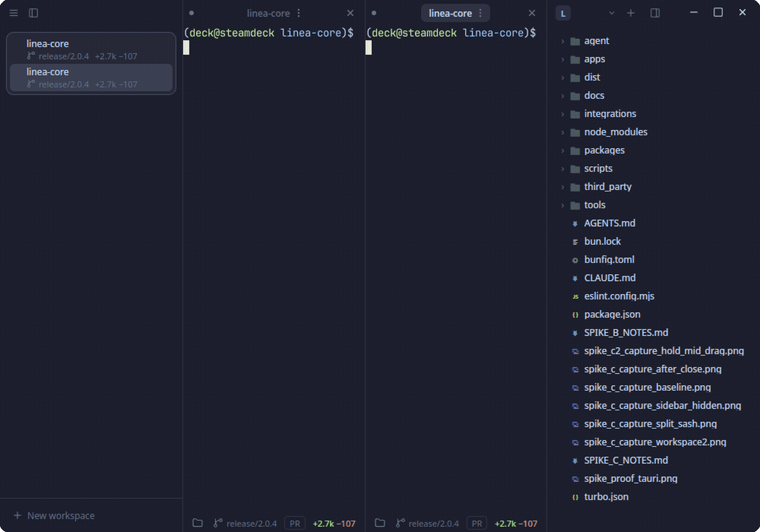This screenshot has width=760, height=532.
Task: Close the inactive linea-core terminal tab
Action: pos(350,13)
